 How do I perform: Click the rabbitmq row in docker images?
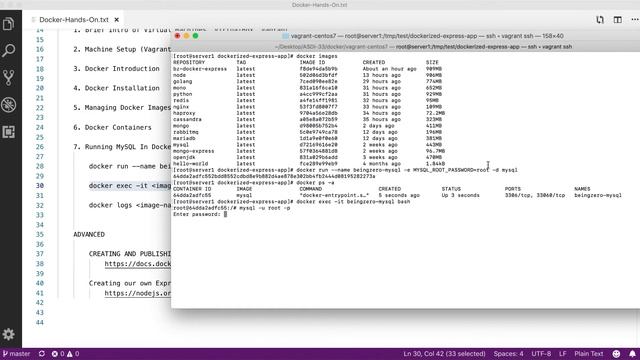point(307,132)
